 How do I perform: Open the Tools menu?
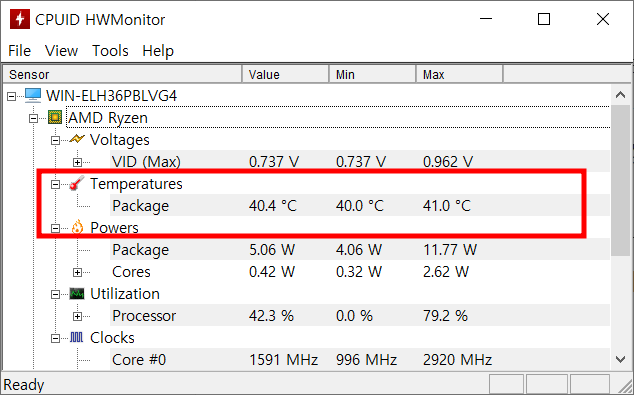point(110,51)
